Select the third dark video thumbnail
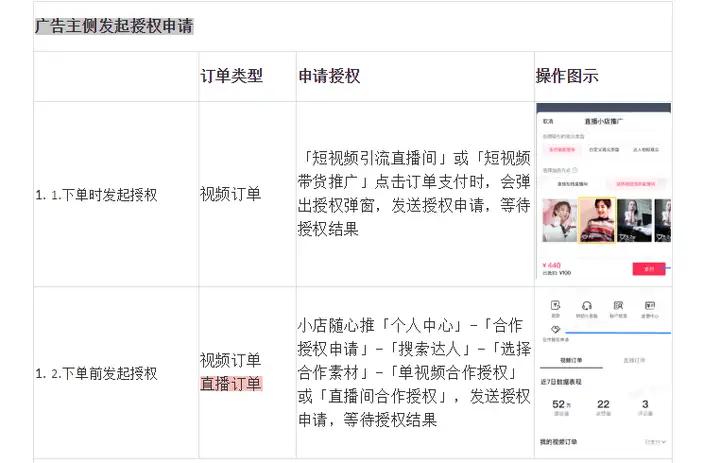The width and height of the screenshot is (720, 463). (x=635, y=220)
